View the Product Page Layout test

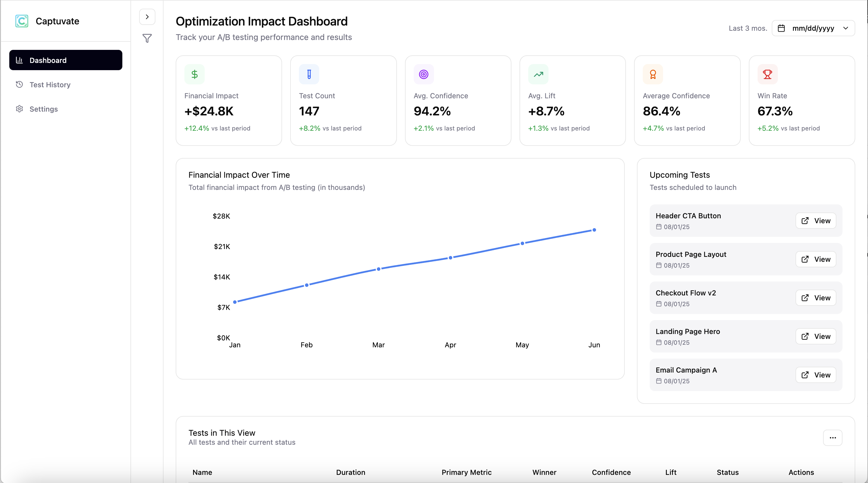(816, 259)
